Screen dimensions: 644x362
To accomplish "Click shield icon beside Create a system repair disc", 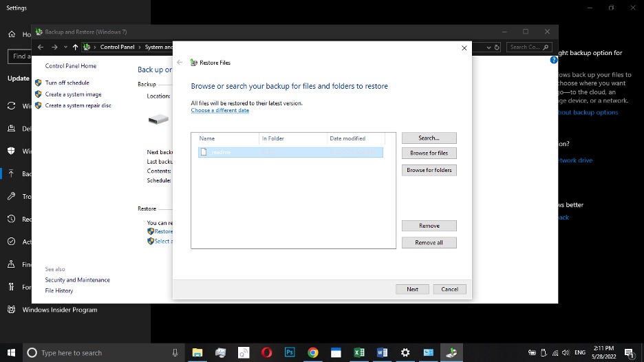I will click(39, 105).
